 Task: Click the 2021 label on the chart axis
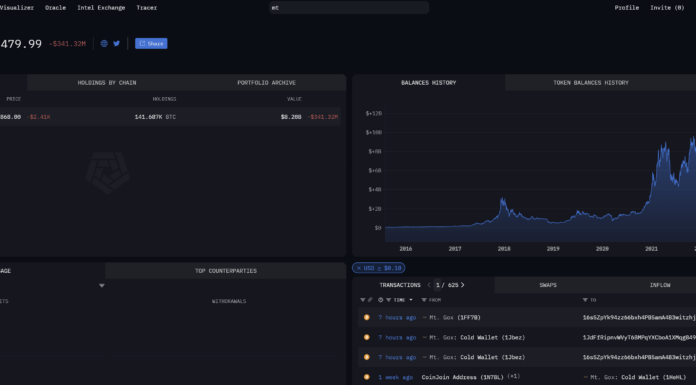(x=651, y=249)
